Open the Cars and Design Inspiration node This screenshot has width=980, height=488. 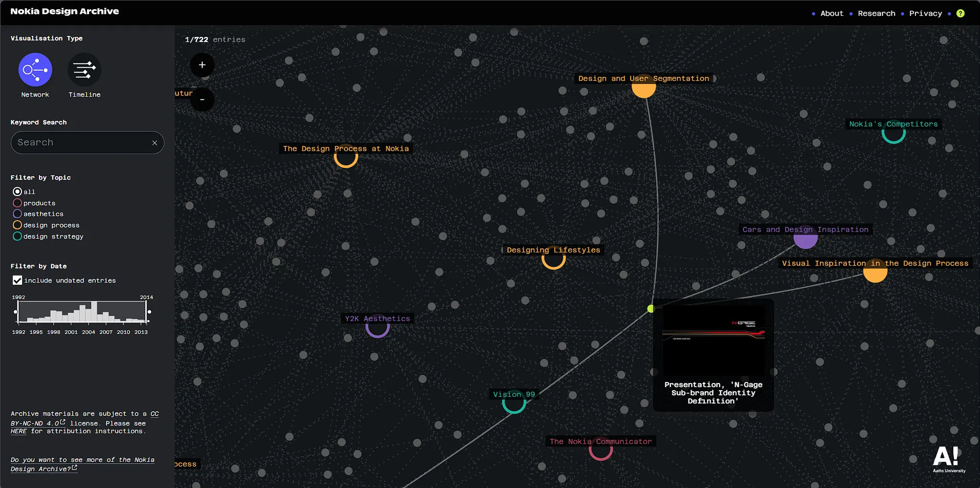(x=805, y=237)
